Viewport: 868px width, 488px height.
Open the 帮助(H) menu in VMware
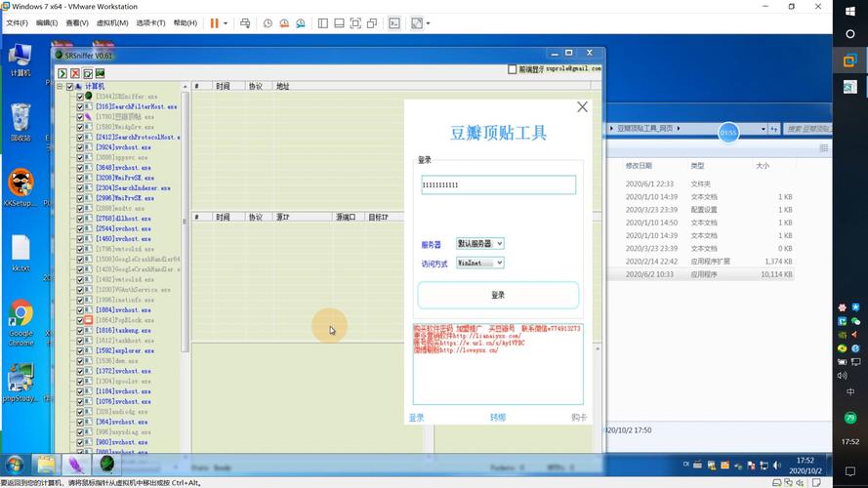tap(185, 23)
